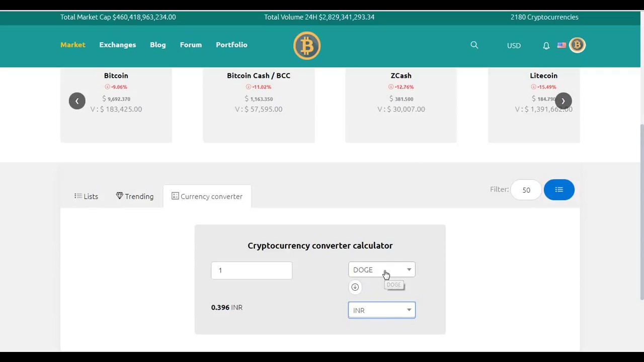Viewport: 644px width, 362px height.
Task: Expand the DOGE source currency dropdown
Action: pos(382,270)
